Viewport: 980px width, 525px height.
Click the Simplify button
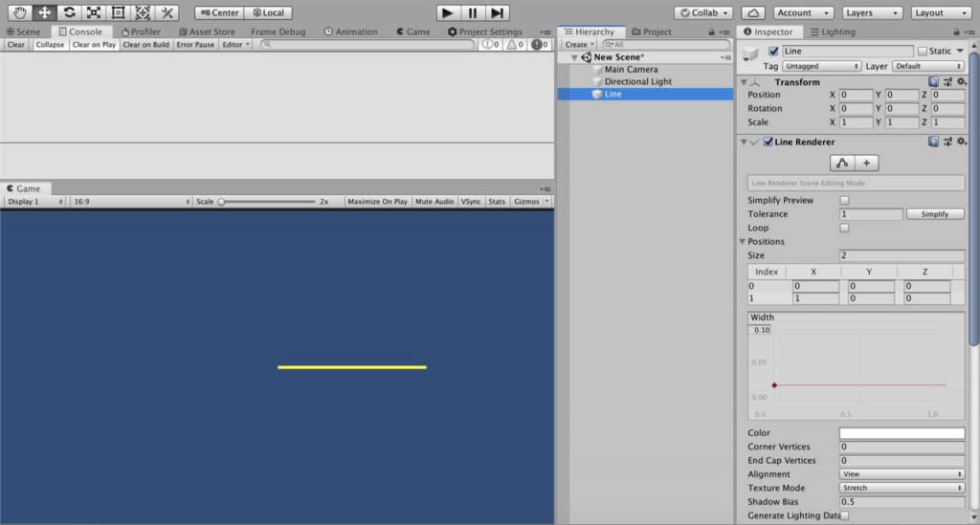tap(935, 214)
